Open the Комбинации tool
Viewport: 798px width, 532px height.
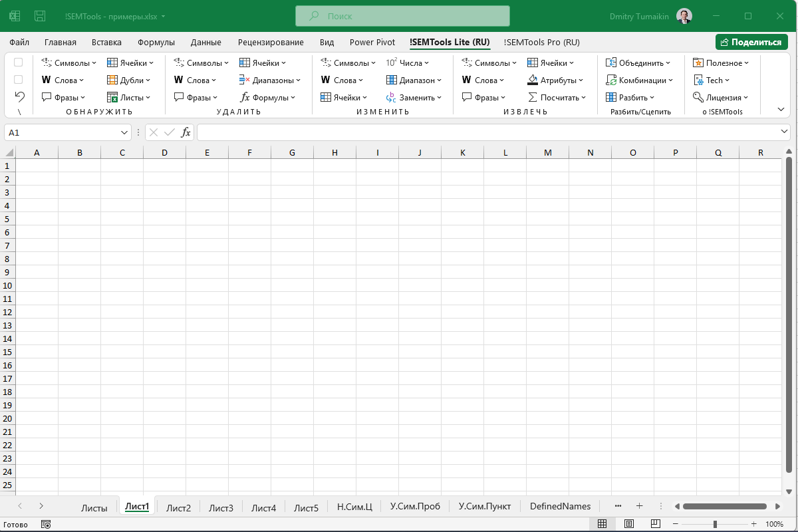(x=639, y=80)
